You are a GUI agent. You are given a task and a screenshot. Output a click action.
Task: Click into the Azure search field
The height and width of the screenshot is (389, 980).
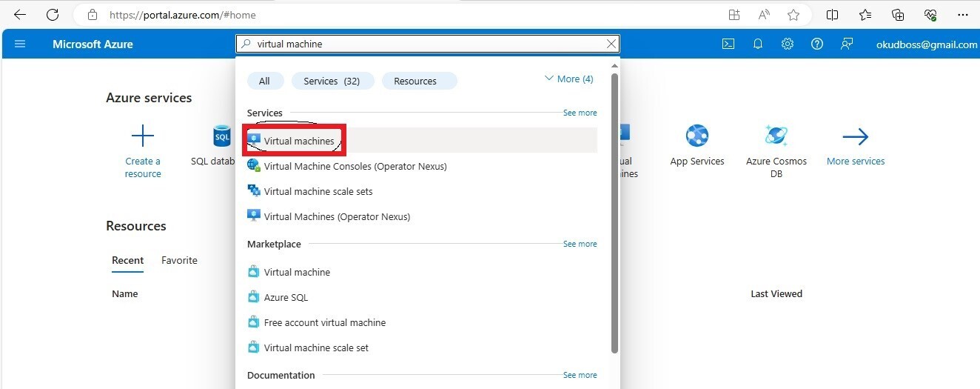(428, 44)
